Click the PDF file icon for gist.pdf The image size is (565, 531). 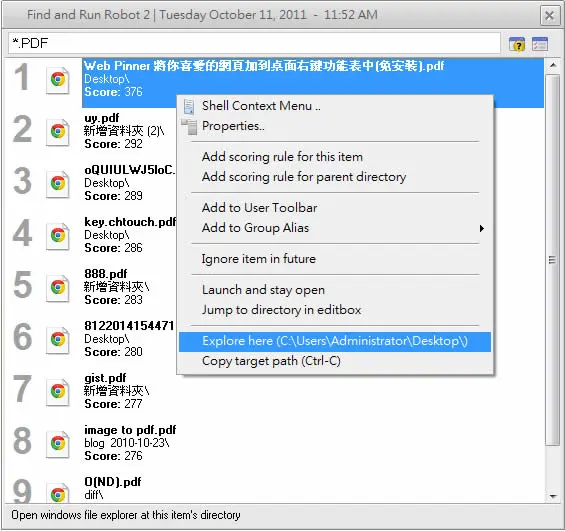(58, 392)
